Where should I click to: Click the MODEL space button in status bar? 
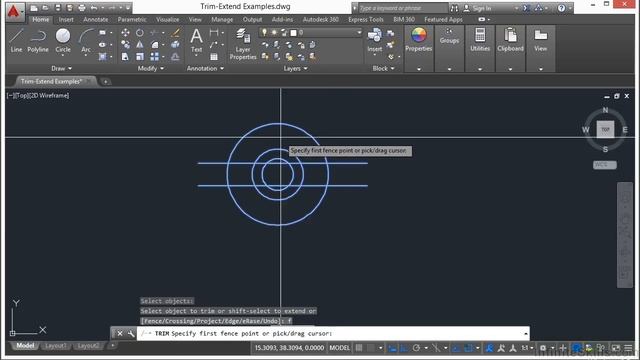click(340, 348)
